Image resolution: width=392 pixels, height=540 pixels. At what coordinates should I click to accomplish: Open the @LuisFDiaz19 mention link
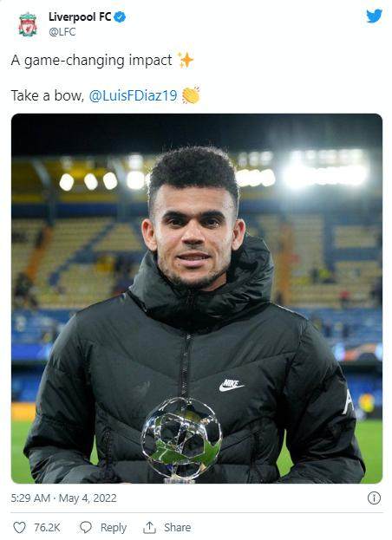(133, 95)
